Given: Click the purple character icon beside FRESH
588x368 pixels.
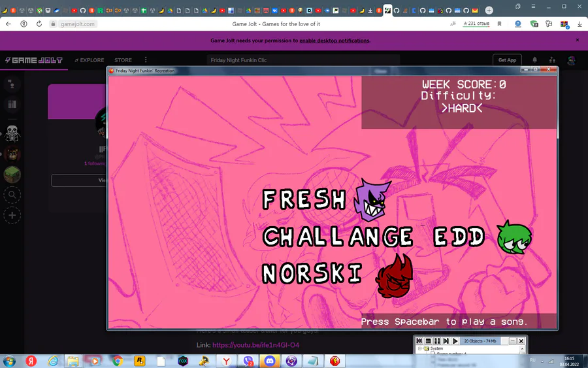Looking at the screenshot, I should point(372,199).
